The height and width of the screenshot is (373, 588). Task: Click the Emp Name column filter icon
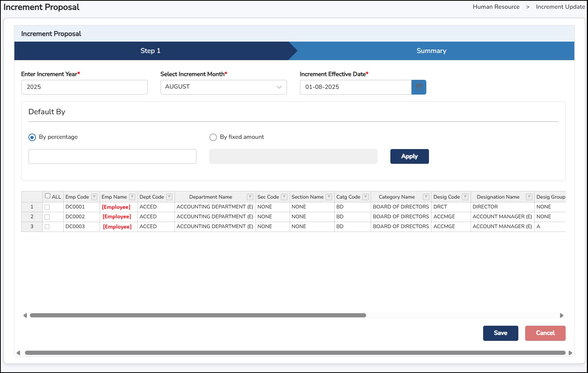point(132,197)
